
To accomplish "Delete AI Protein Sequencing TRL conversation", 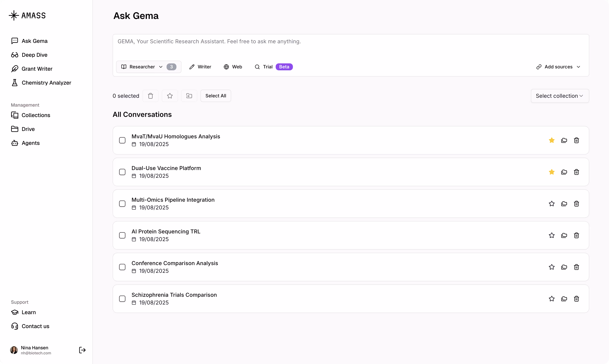I will point(576,235).
